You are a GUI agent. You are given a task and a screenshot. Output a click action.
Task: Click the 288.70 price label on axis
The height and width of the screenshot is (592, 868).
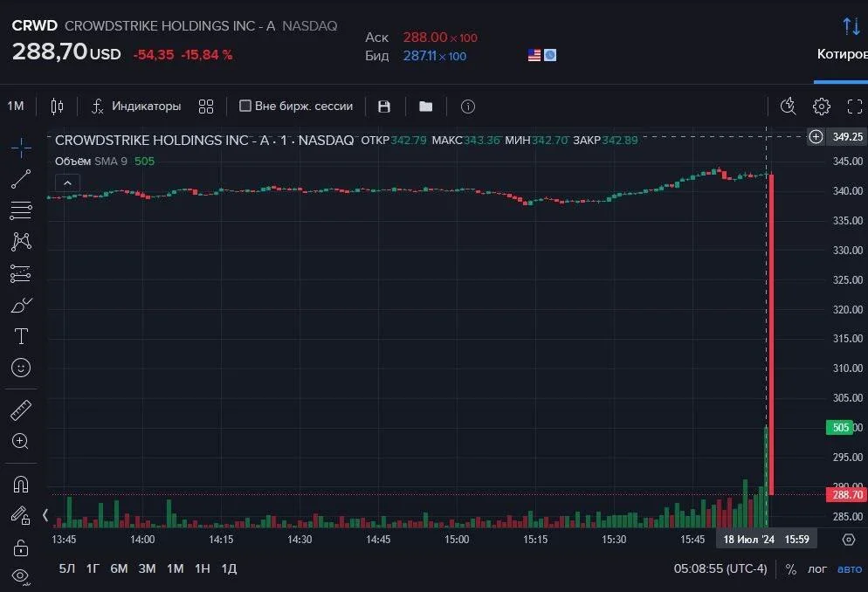[846, 494]
